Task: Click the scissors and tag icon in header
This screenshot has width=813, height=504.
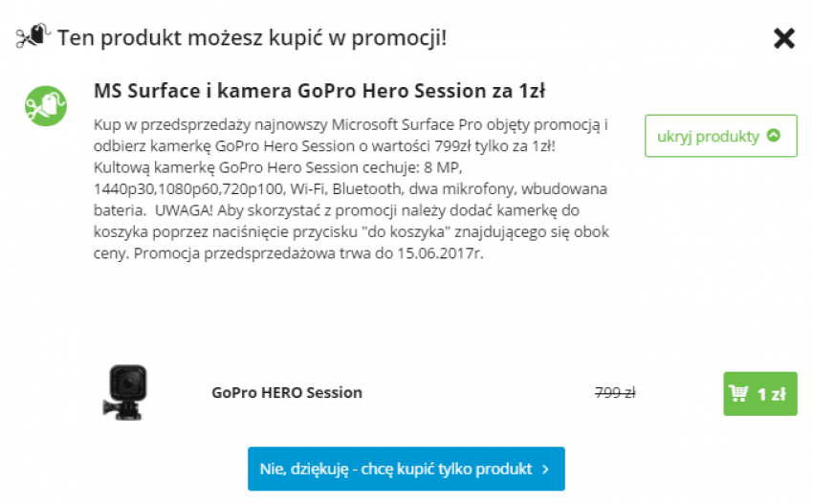Action: (x=33, y=35)
